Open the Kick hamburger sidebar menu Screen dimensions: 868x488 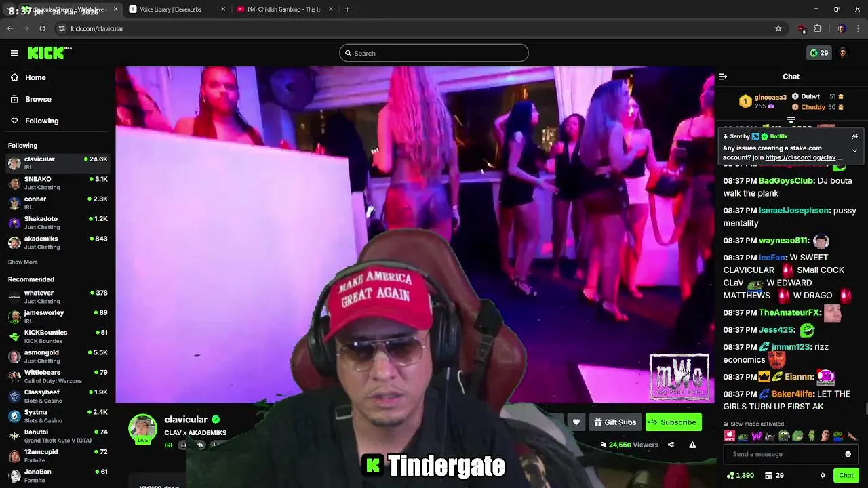coord(14,53)
